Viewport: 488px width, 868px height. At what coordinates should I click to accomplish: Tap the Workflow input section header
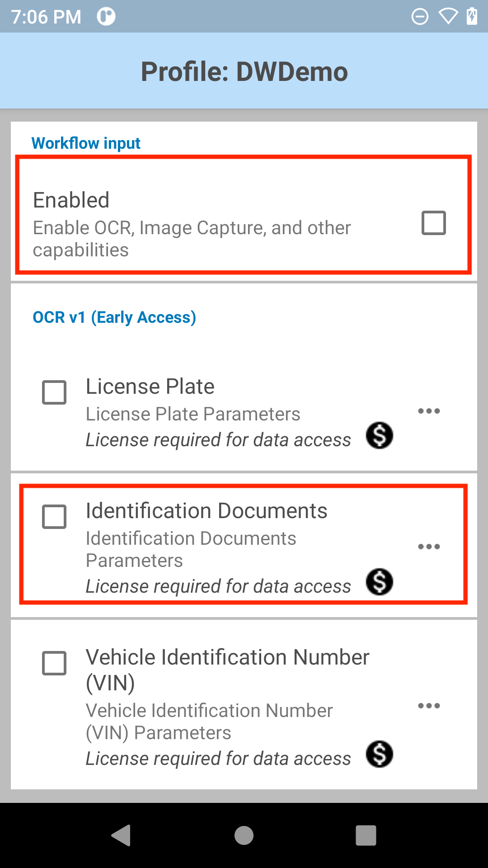coord(86,143)
